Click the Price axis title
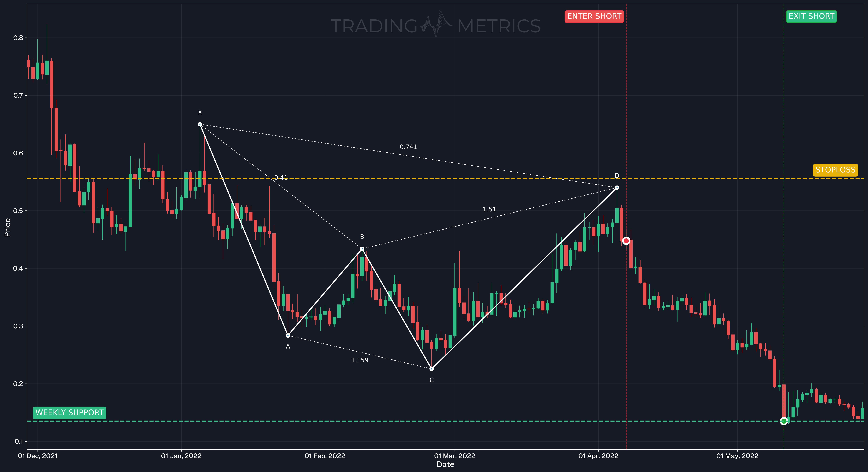 pyautogui.click(x=7, y=227)
